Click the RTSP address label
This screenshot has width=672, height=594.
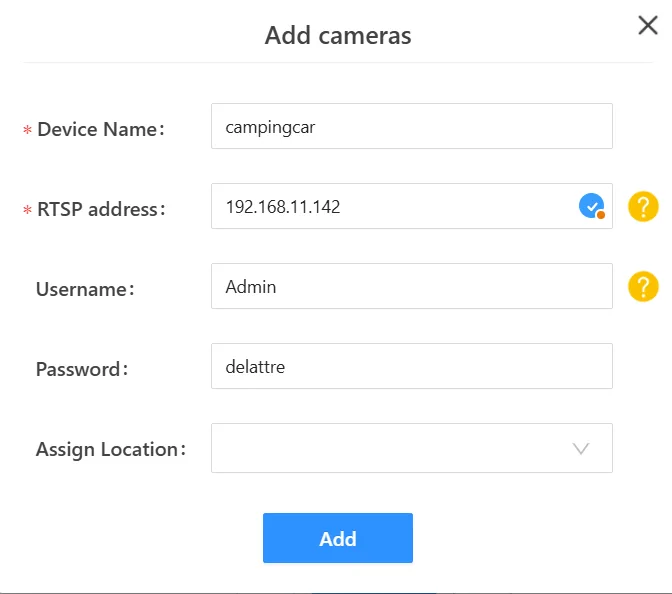(x=99, y=209)
